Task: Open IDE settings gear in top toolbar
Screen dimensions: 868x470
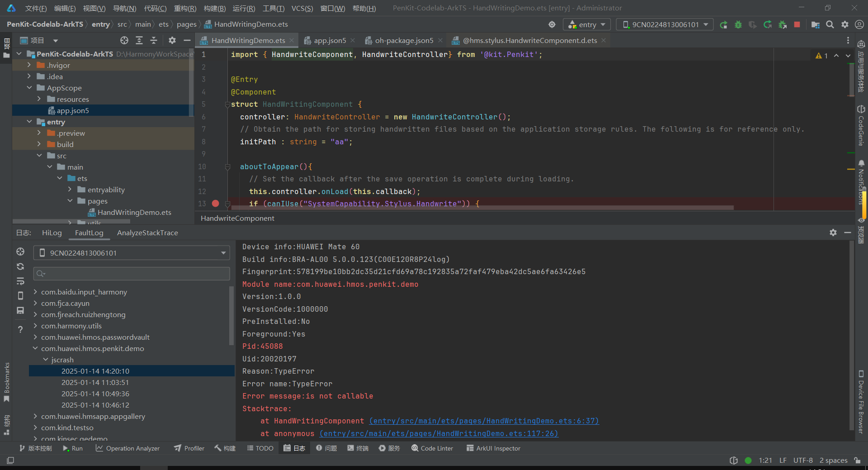Action: pyautogui.click(x=844, y=24)
